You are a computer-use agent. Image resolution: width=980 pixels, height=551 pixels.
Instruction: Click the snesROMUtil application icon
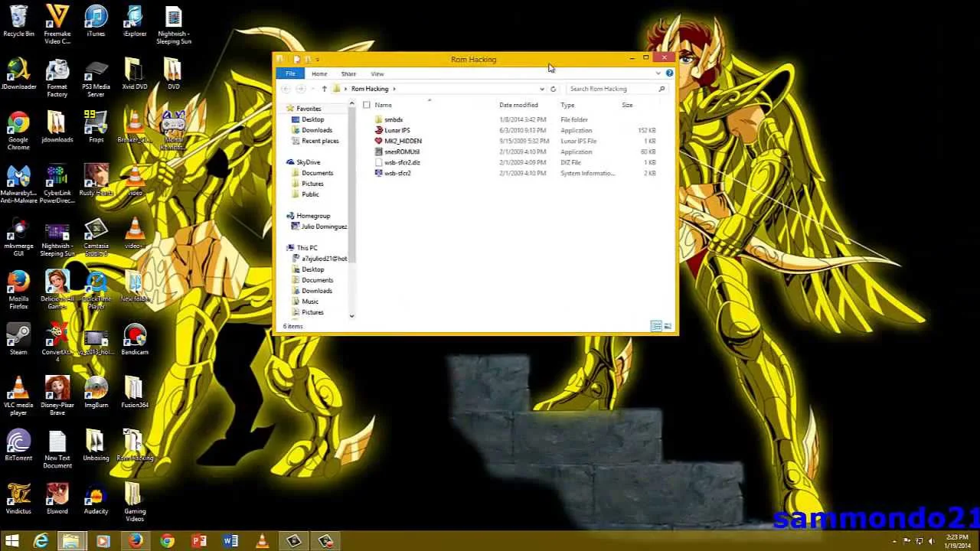tap(378, 152)
